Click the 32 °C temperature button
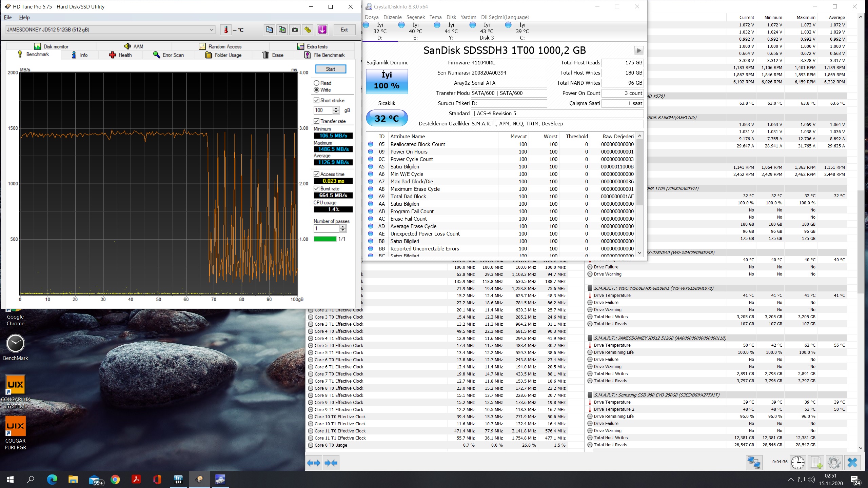The width and height of the screenshot is (868, 488). tap(387, 118)
